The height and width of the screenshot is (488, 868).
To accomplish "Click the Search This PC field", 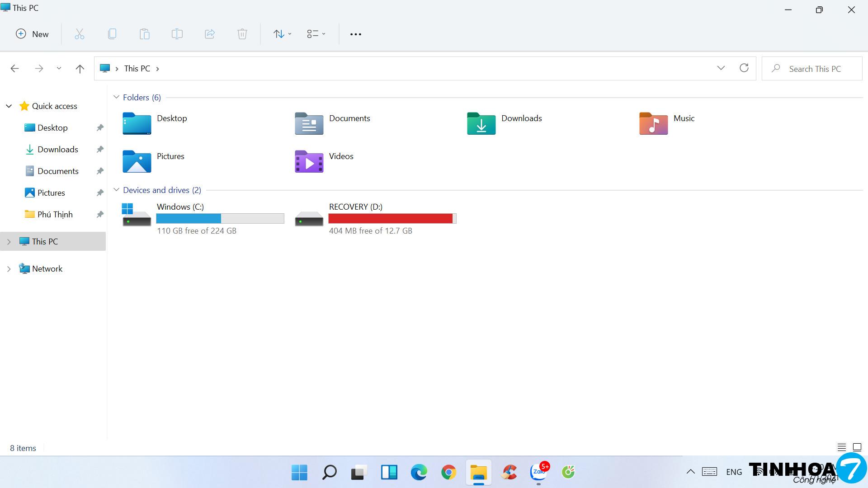I will (x=815, y=69).
